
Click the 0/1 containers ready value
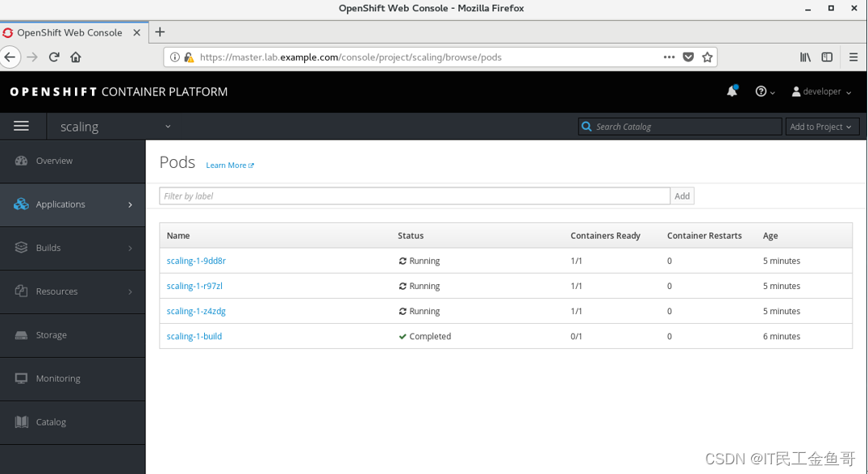click(576, 337)
